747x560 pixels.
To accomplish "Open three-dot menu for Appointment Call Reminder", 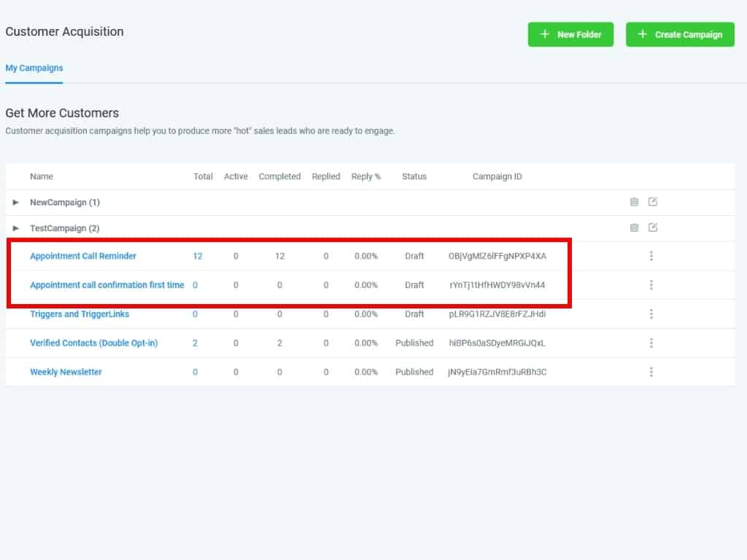I will [x=651, y=256].
